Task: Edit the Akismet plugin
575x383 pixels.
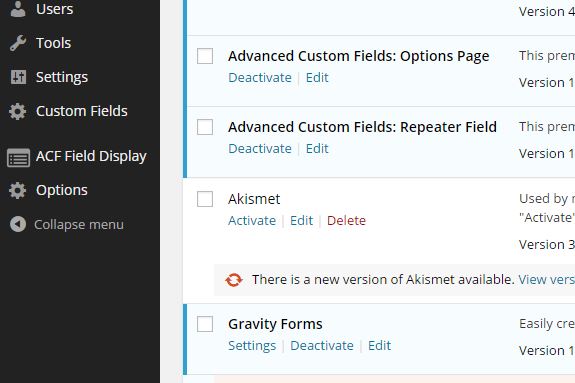Action: (x=301, y=220)
